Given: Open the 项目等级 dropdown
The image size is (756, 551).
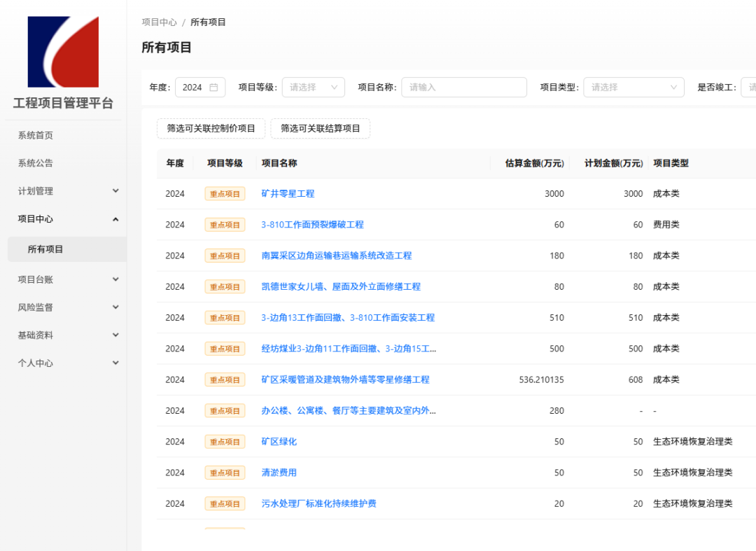Looking at the screenshot, I should click(314, 88).
